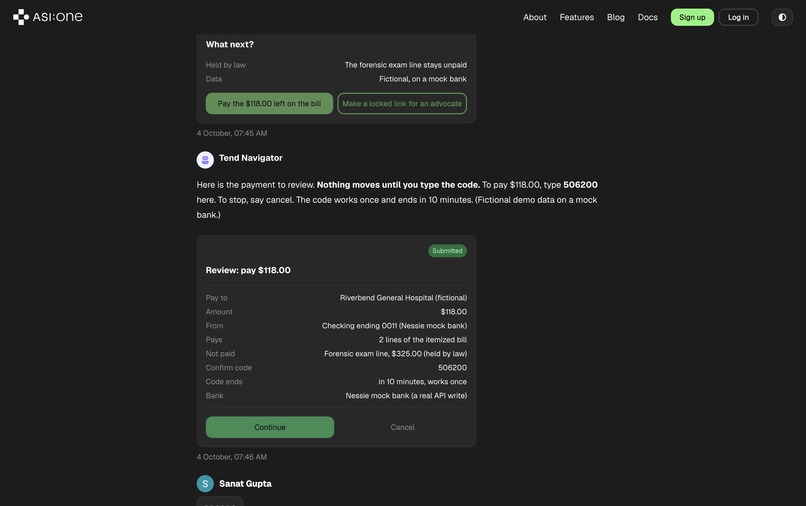Screen dimensions: 806x506
Task: Toggle the dark/light theme icon
Action: [x=782, y=17]
